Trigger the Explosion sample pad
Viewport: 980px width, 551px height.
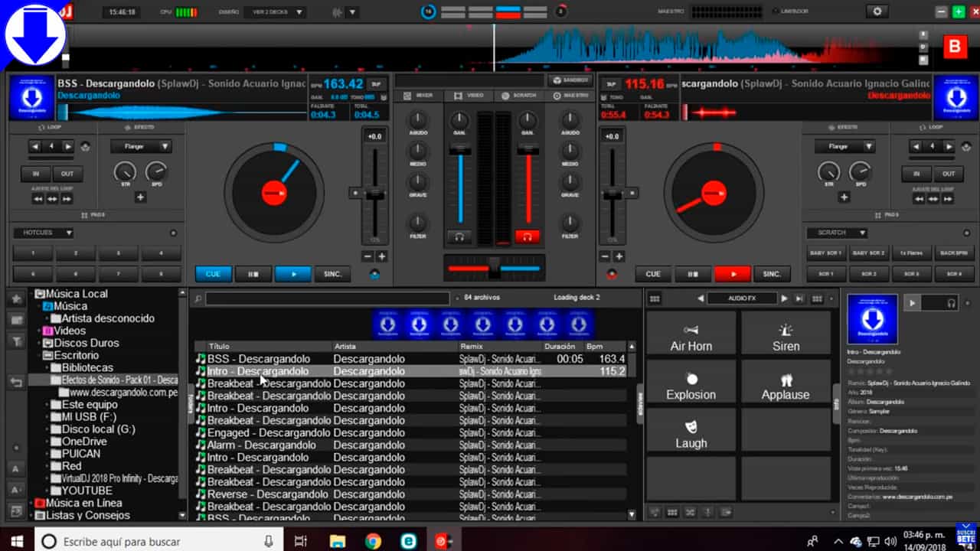coord(691,382)
